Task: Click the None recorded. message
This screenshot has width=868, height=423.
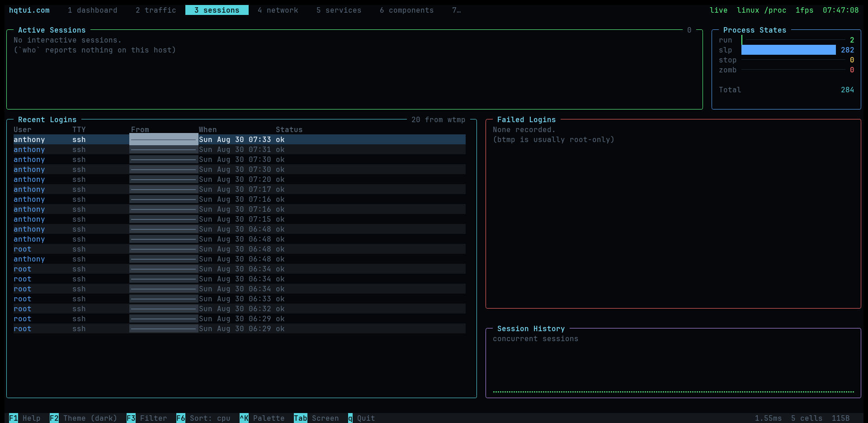Action: (524, 129)
